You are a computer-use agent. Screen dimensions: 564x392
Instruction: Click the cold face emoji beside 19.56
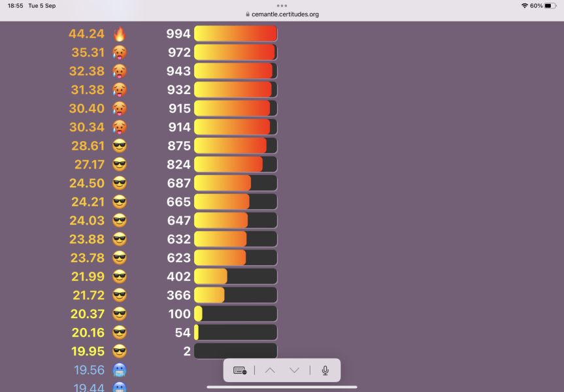pyautogui.click(x=119, y=370)
